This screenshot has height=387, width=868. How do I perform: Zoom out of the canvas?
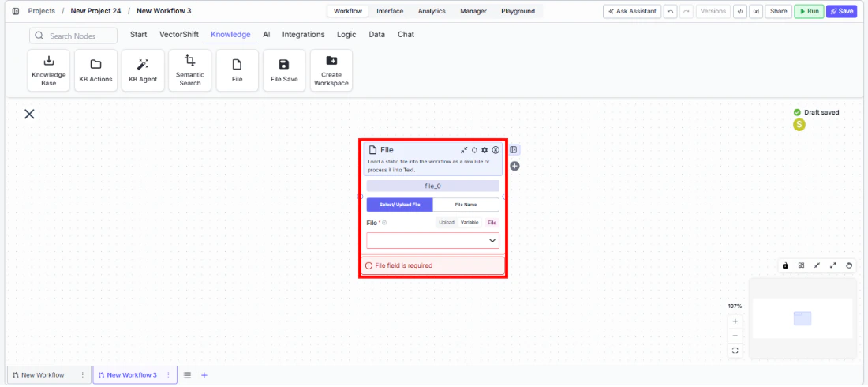pos(735,336)
